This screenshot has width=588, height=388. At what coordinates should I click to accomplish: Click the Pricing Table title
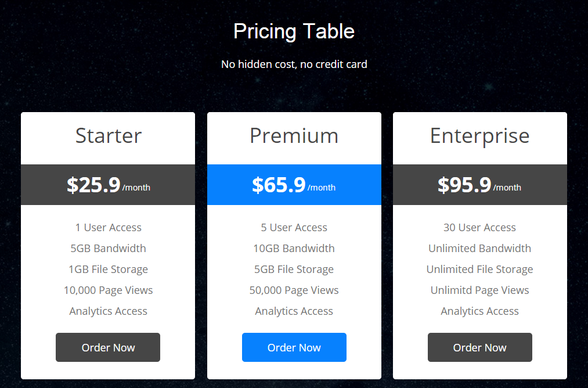click(x=294, y=31)
